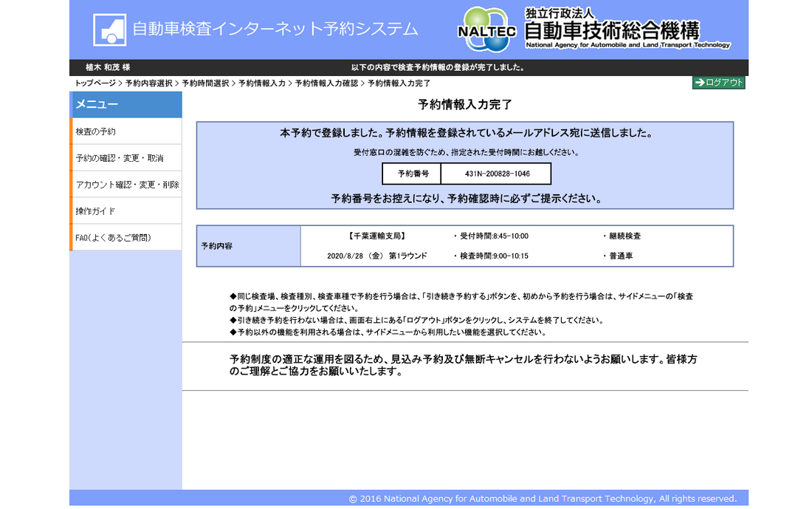Click the 予約情報入力確認 breadcrumb
Screen dimensions: 812x509
tap(326, 83)
